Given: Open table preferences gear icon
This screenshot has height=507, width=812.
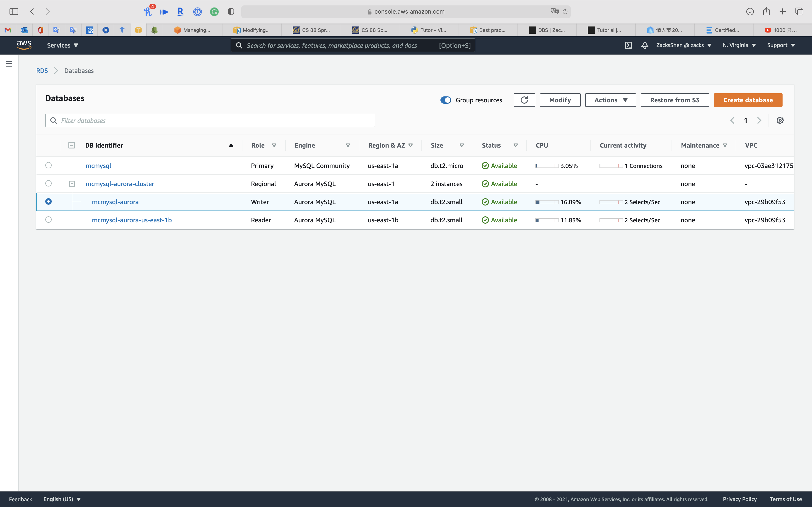Looking at the screenshot, I should click(780, 120).
